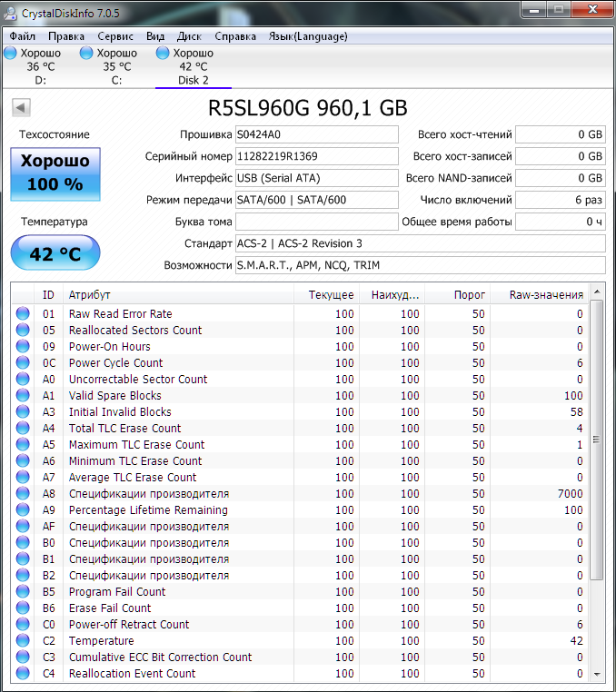Click the attribute list scrollbar thumb
Viewport: 616px width, 692px height.
pos(597,440)
